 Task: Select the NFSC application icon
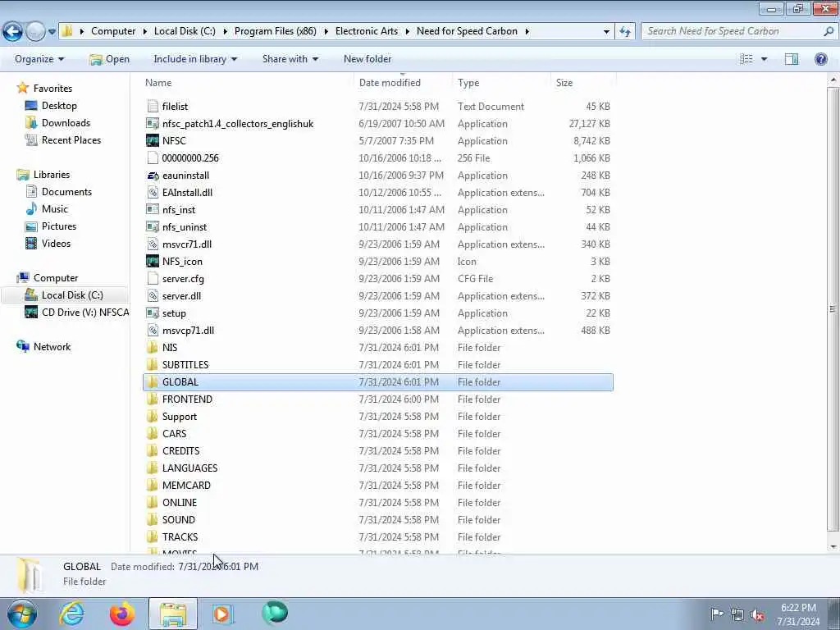click(153, 141)
